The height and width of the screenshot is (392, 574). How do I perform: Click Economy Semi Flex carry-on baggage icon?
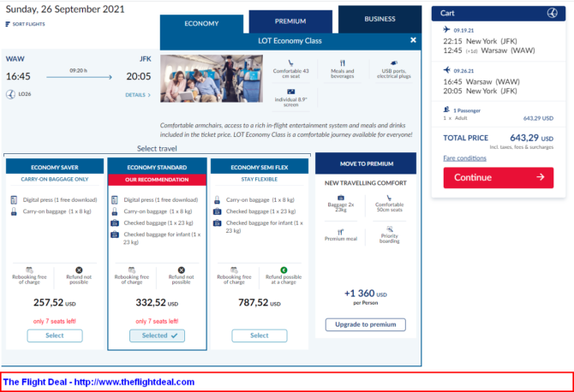[217, 200]
